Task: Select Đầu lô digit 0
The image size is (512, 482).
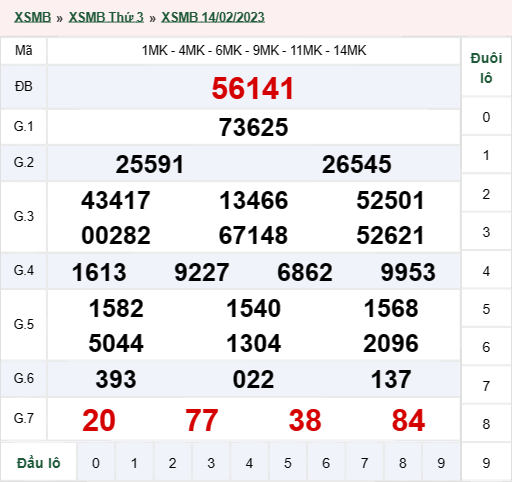Action: (96, 463)
